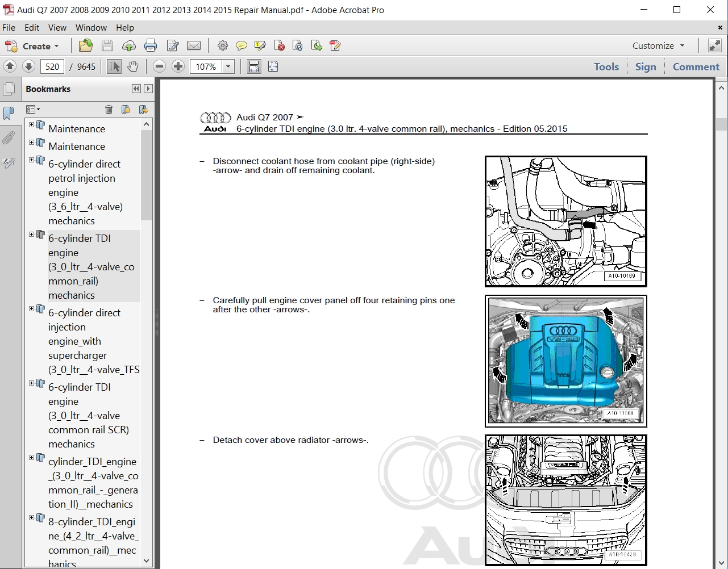Click the document scrollbar up arrow
Viewport: 728px width, 569px height.
(721, 88)
